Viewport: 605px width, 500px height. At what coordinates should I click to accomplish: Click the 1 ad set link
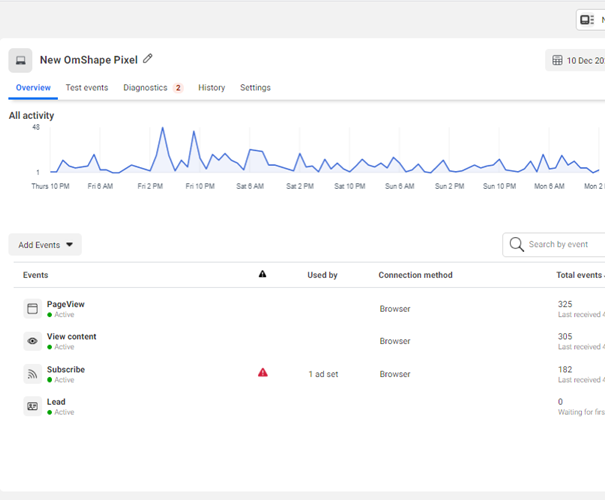point(323,374)
